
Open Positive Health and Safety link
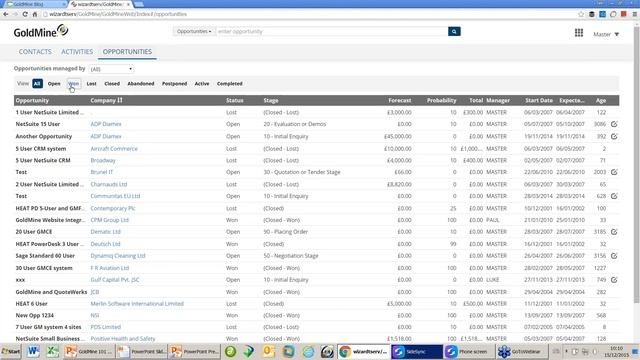pos(123,339)
